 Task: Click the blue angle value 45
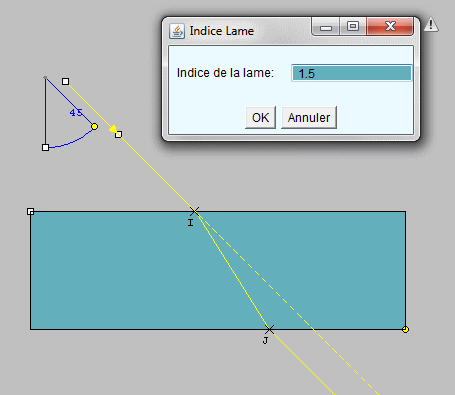[76, 113]
